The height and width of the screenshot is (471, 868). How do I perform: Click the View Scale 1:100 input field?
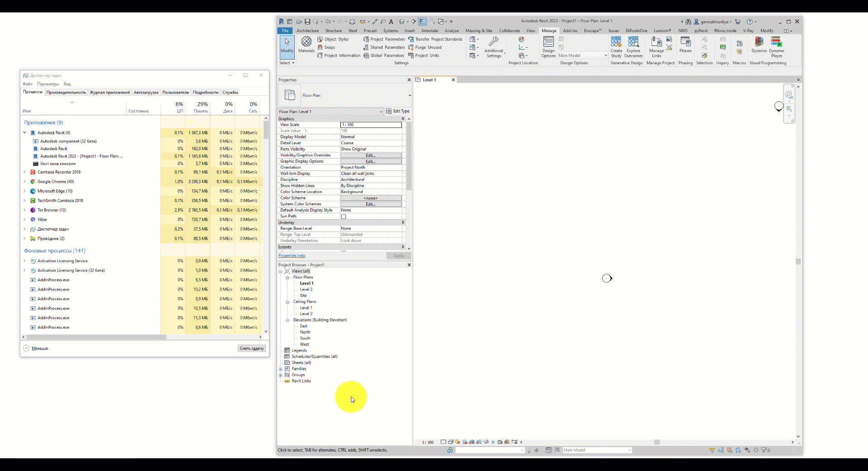click(x=371, y=125)
